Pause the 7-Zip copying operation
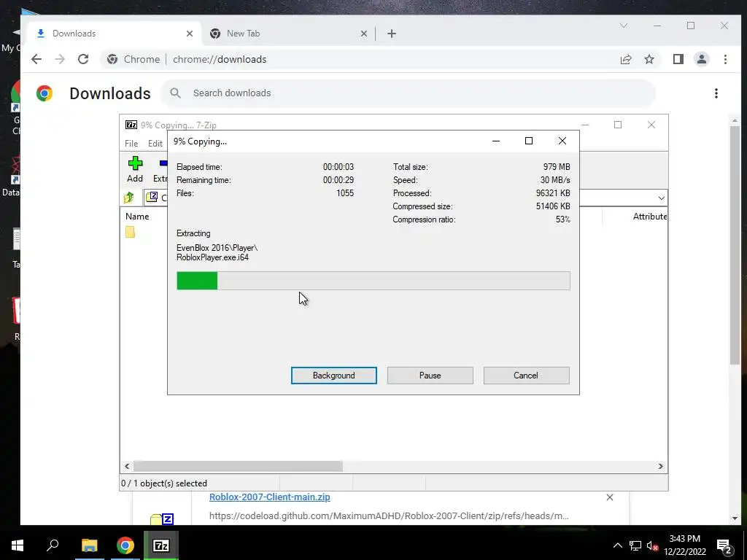The height and width of the screenshot is (560, 747). [x=430, y=376]
